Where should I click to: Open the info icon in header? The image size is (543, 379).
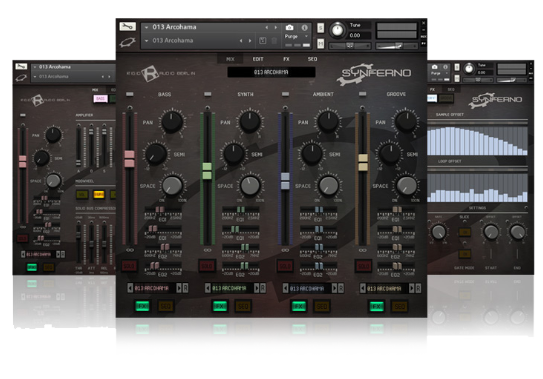(304, 27)
